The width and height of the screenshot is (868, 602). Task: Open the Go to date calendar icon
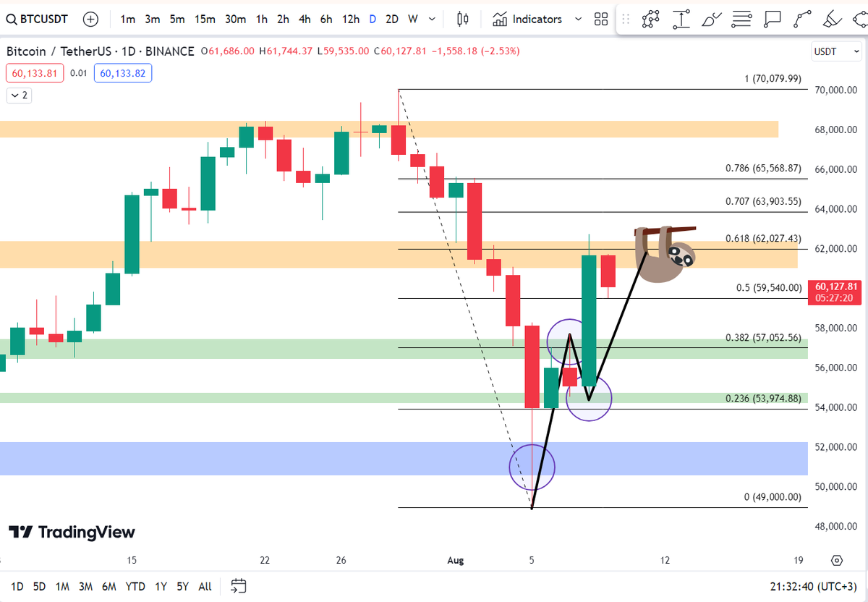click(239, 586)
